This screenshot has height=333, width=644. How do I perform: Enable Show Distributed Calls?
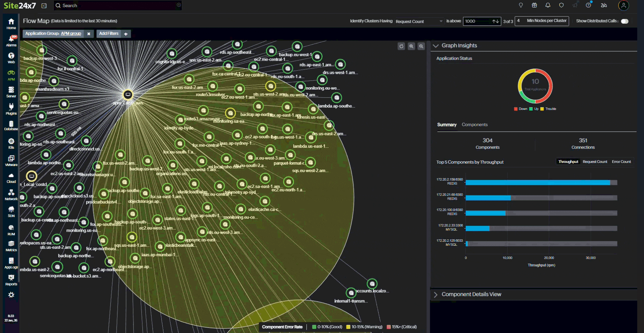(x=625, y=21)
